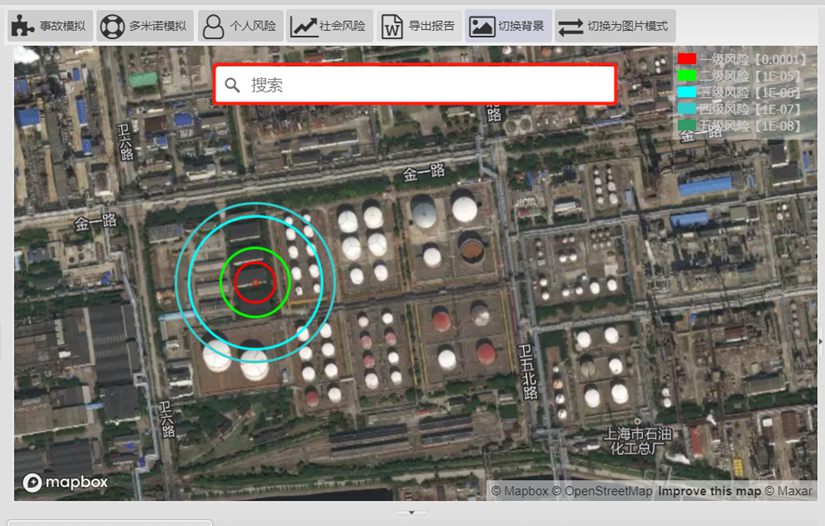The height and width of the screenshot is (526, 825).
Task: Click the 切换背景 picture icon
Action: pos(481,26)
